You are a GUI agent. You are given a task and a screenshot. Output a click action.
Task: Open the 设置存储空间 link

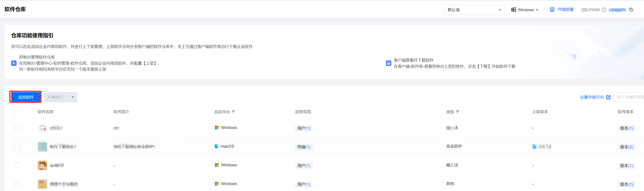pos(591,97)
